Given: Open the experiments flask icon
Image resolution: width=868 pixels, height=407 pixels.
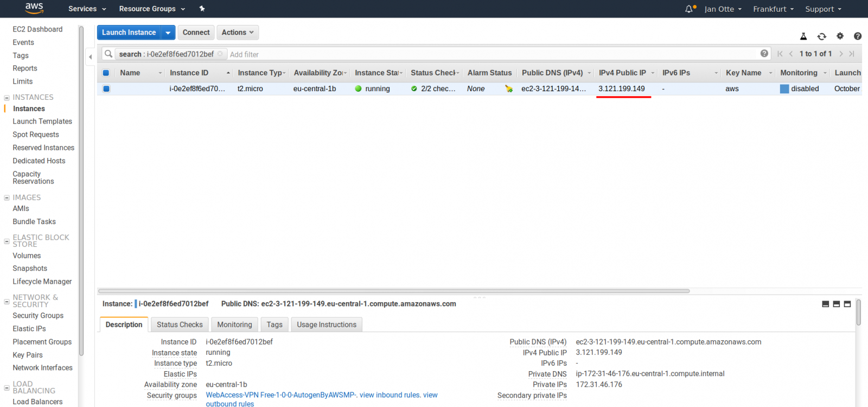Looking at the screenshot, I should point(803,36).
